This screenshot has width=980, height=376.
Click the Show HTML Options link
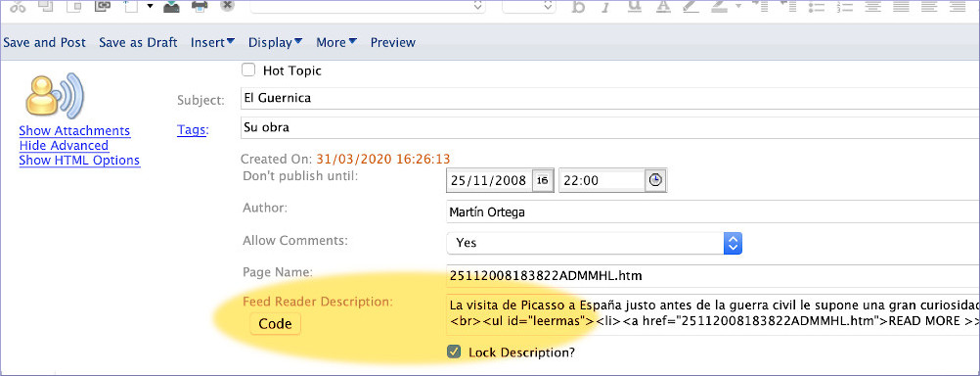pos(79,161)
